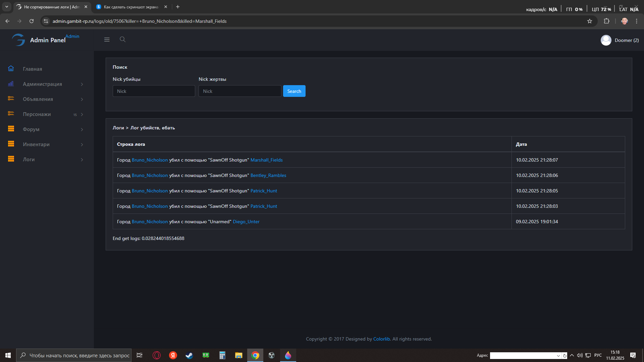The width and height of the screenshot is (644, 362).
Task: Open the Marshall_Fields player link
Action: (266, 160)
